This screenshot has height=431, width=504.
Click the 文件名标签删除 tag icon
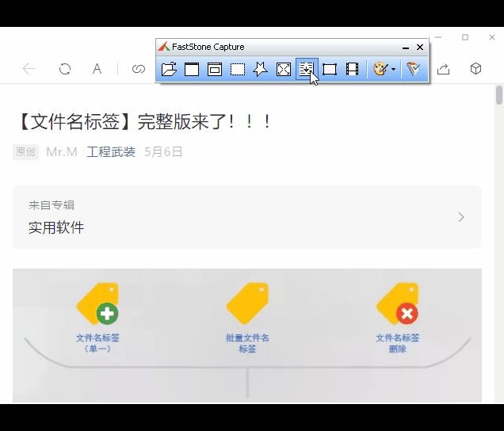click(x=397, y=303)
